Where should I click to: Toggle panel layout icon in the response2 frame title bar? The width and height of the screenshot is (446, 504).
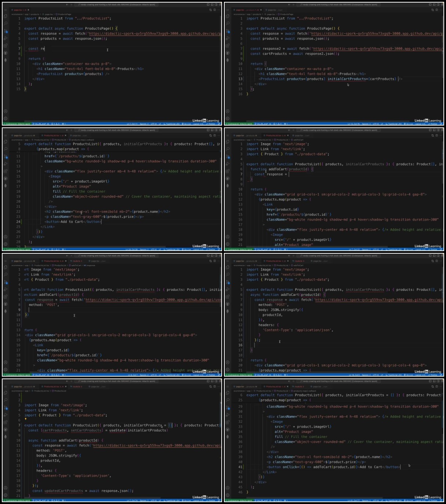coord(435,5)
